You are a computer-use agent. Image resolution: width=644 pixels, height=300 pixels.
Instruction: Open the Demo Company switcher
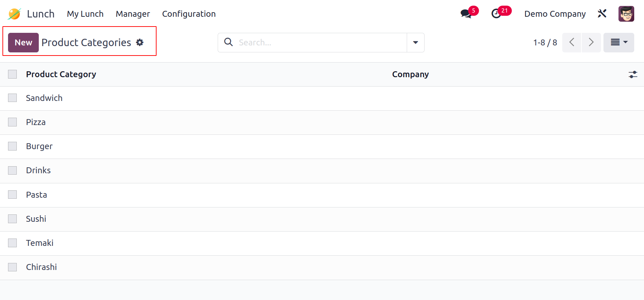[x=555, y=14]
